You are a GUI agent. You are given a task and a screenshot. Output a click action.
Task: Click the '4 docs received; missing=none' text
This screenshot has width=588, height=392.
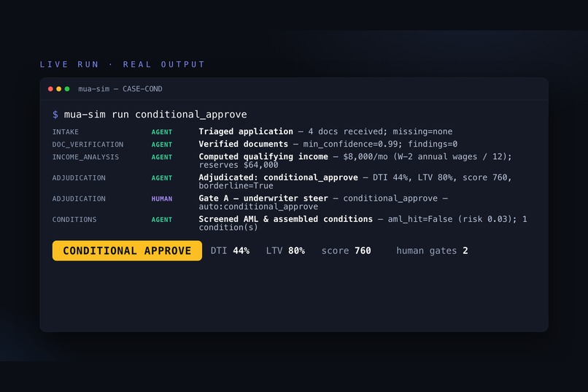point(380,131)
